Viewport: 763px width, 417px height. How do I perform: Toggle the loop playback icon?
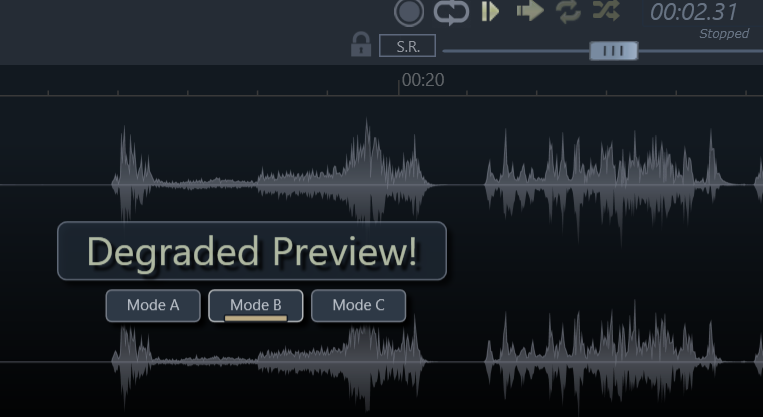tap(451, 12)
